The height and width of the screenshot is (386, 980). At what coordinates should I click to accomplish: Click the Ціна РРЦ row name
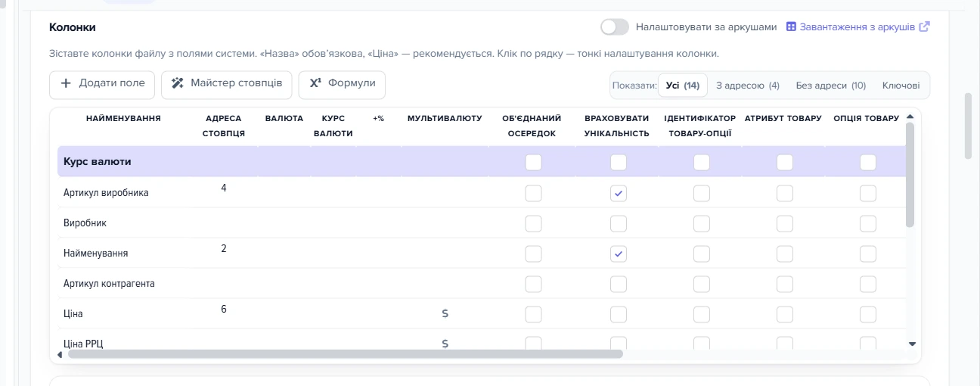coord(83,344)
